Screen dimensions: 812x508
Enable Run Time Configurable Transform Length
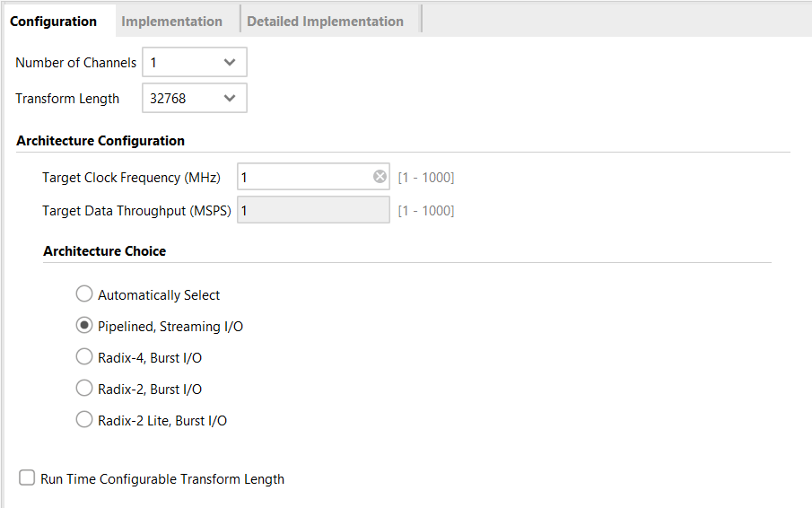(28, 478)
